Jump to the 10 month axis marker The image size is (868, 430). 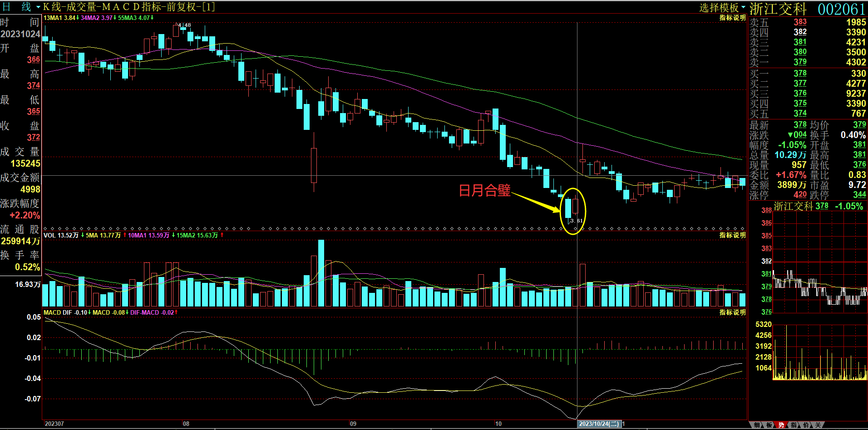click(498, 424)
